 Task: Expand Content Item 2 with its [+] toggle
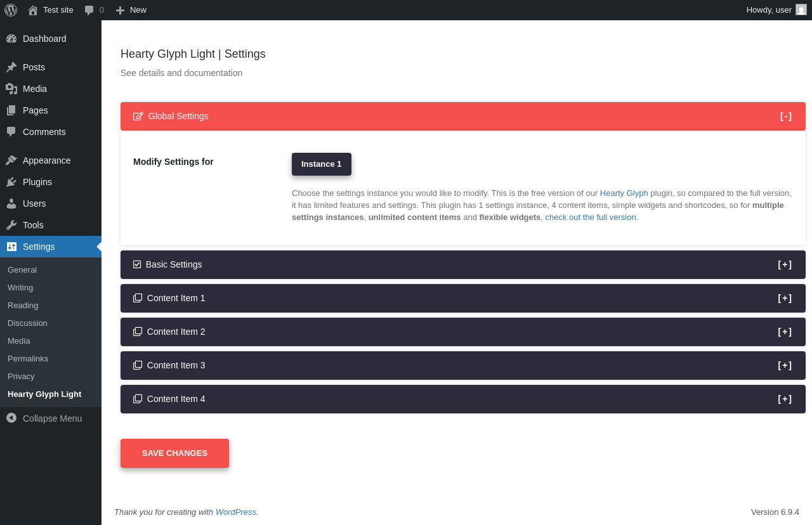tap(785, 332)
